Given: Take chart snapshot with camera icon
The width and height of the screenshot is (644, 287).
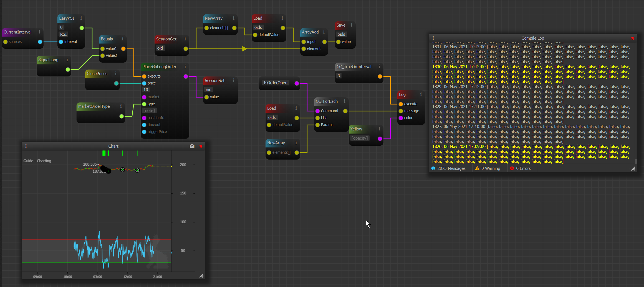Looking at the screenshot, I should pyautogui.click(x=192, y=146).
